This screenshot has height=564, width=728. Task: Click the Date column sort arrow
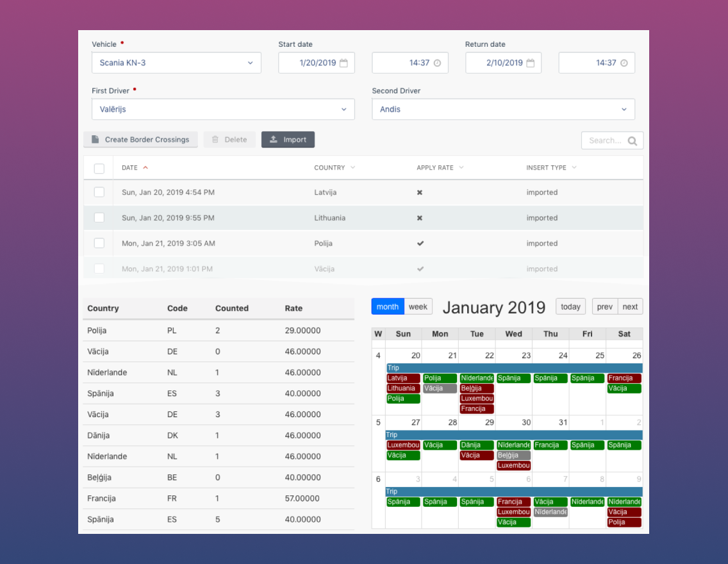[145, 168]
